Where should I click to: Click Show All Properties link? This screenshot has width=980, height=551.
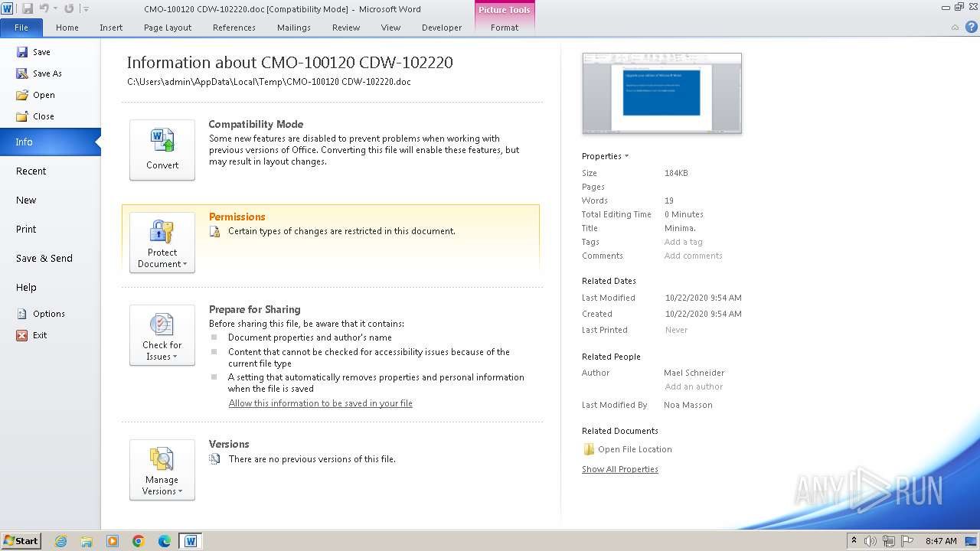point(620,469)
